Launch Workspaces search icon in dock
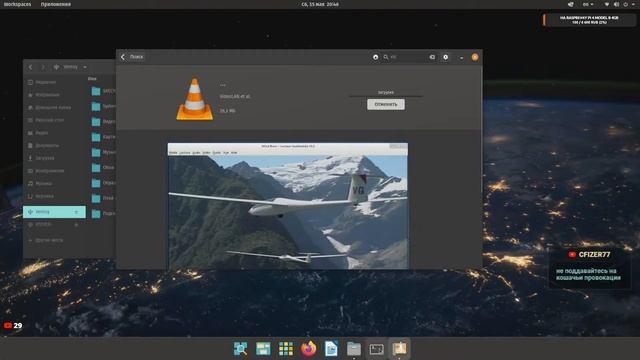 pyautogui.click(x=240, y=349)
